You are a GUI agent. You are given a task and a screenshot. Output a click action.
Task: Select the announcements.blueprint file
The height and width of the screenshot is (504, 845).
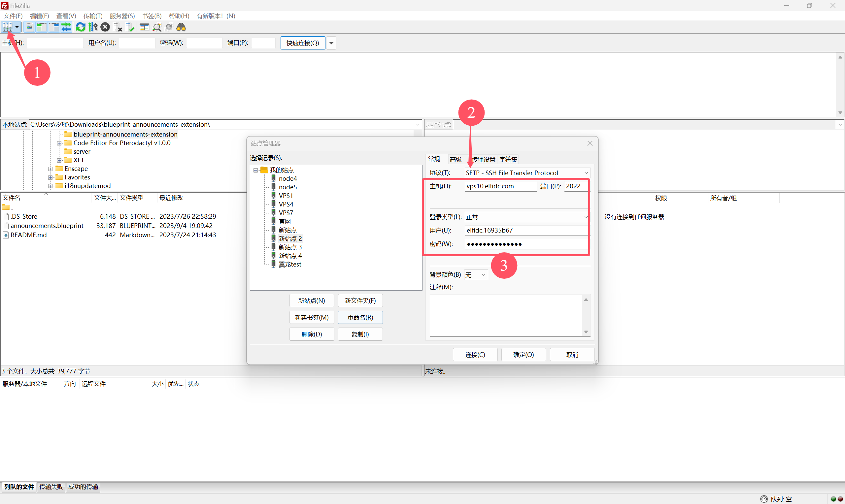(47, 226)
